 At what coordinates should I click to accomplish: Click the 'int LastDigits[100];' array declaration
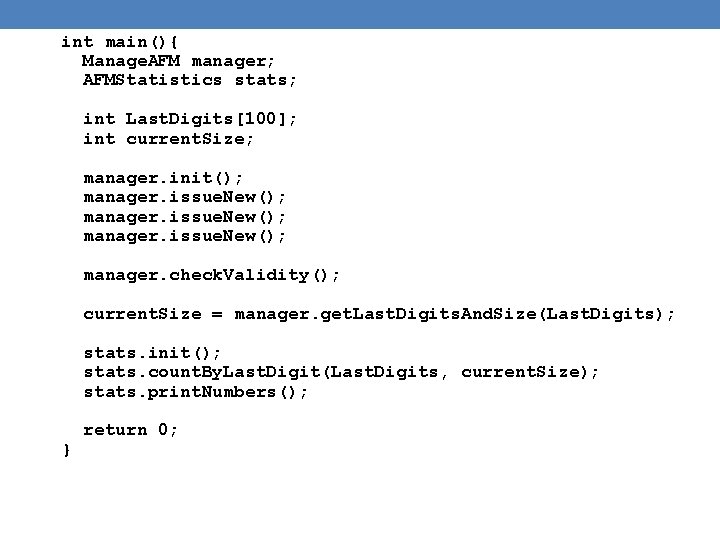190,119
